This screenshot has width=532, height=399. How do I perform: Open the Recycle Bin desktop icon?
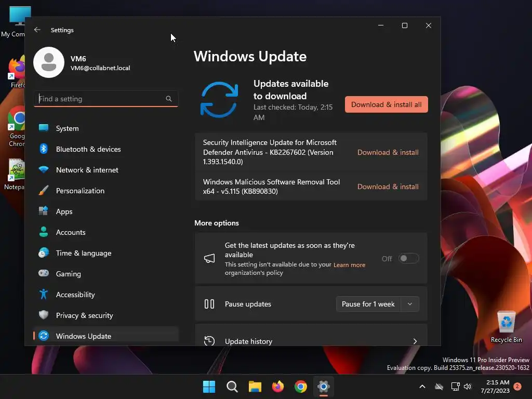[507, 327]
